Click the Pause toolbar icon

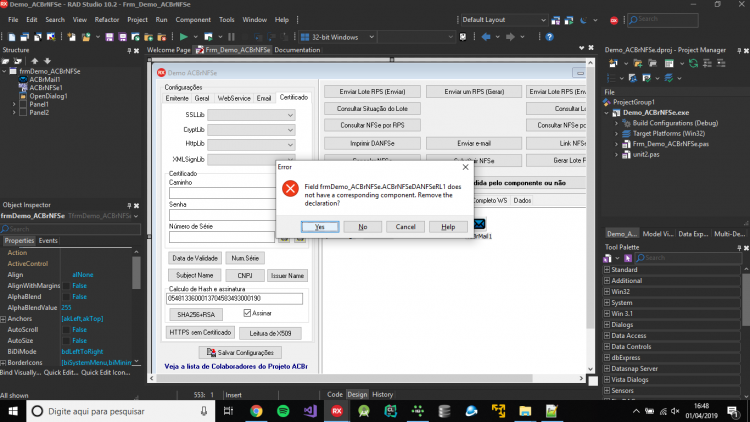232,37
